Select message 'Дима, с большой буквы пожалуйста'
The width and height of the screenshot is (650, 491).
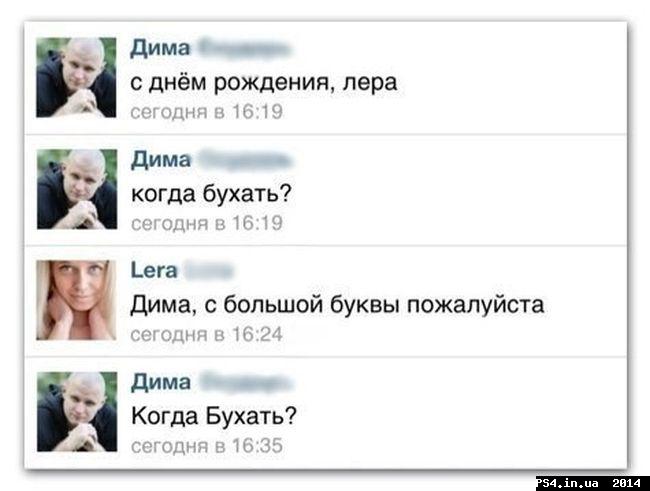click(337, 305)
